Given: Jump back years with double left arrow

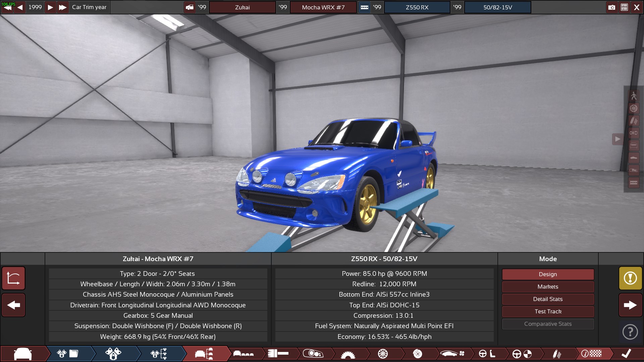Looking at the screenshot, I should [x=7, y=7].
